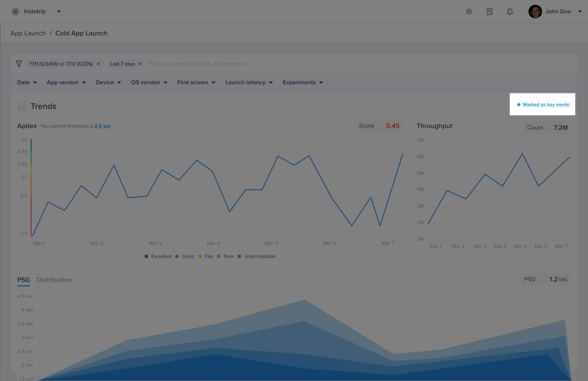Remove the Last 7 days filter chip

click(x=140, y=64)
